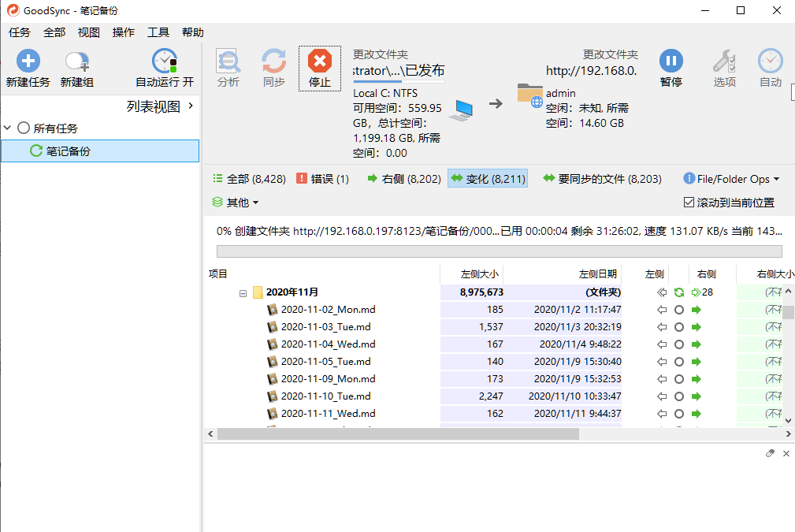Click the double left arrow on 2020年11月 folder row
Image resolution: width=795 pixels, height=532 pixels.
[662, 292]
